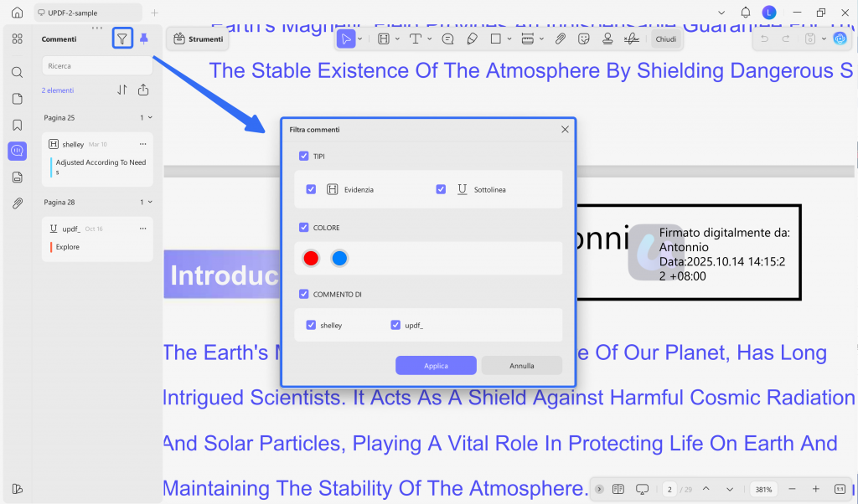858x504 pixels.
Task: Open updf_ comment options menu
Action: (142, 229)
